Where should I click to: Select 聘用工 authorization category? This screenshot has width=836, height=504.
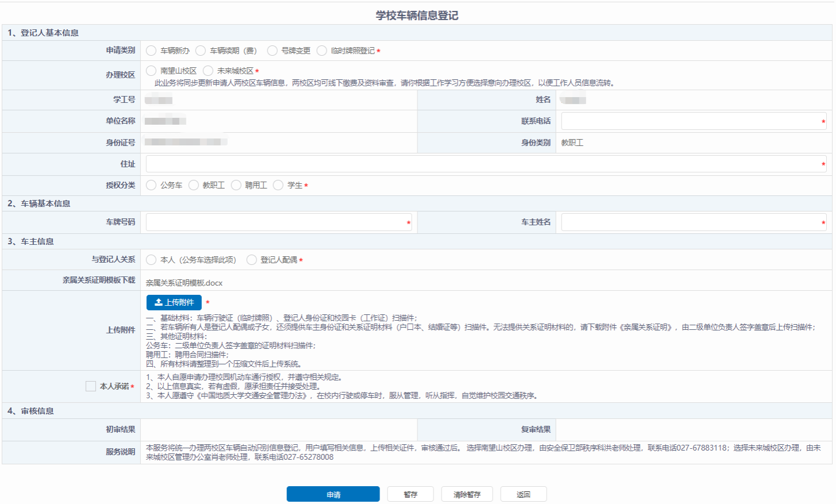(236, 185)
